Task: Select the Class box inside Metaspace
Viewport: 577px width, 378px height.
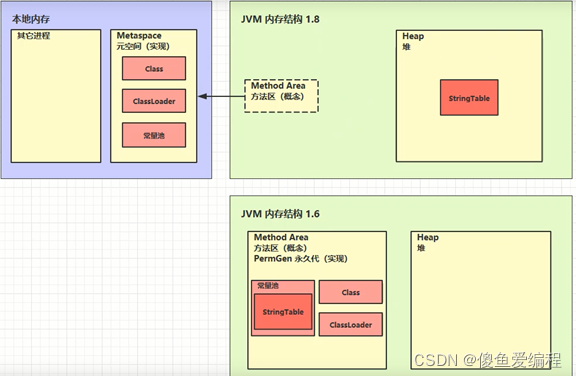Action: coord(154,68)
